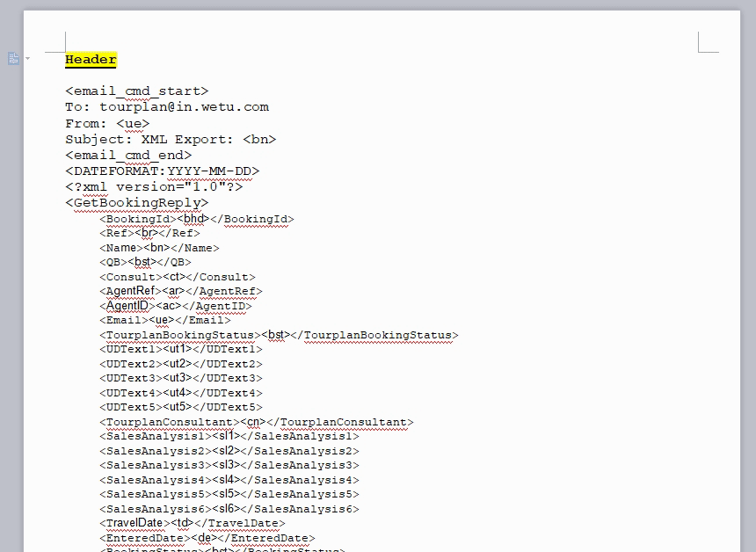Click the UDText2 line
This screenshot has width=756, height=552.
coord(181,364)
